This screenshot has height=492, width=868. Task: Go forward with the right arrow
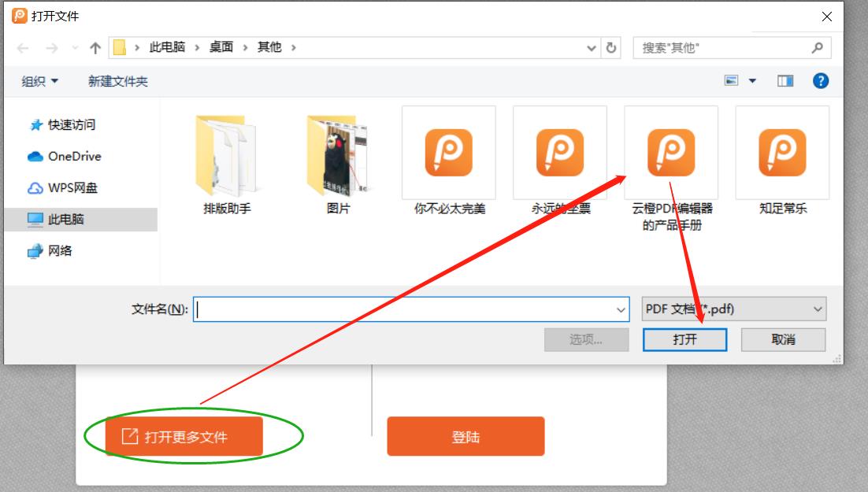[51, 48]
